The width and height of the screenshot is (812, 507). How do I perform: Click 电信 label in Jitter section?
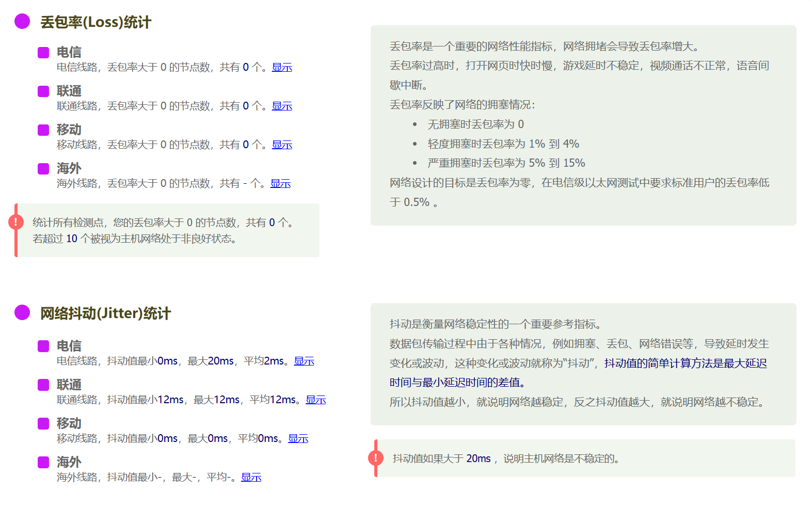69,346
